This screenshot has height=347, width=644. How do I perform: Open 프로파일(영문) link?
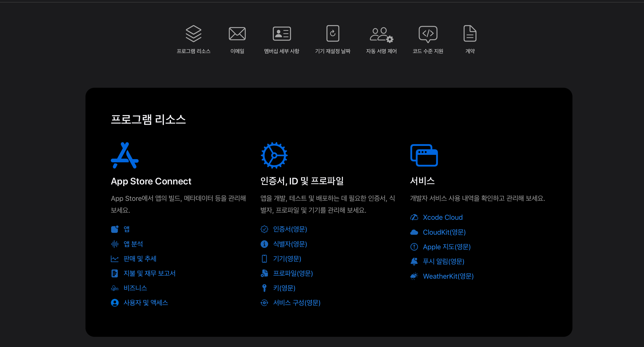pyautogui.click(x=293, y=273)
